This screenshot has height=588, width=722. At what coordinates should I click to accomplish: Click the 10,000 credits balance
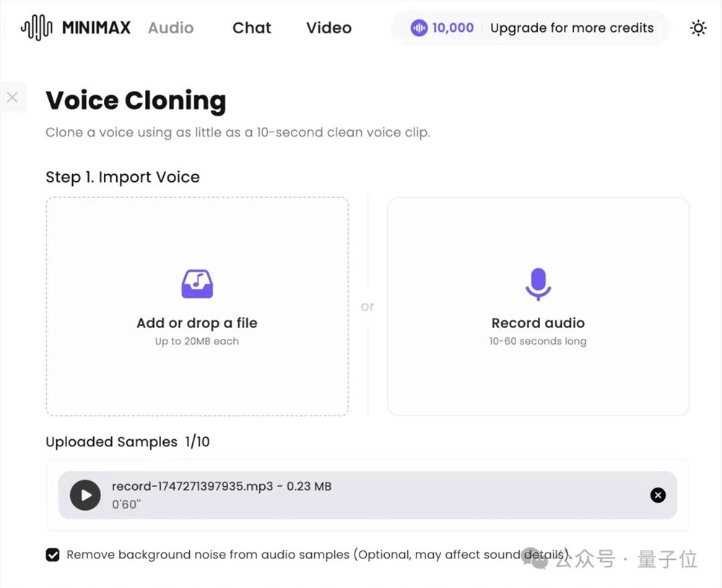(453, 27)
